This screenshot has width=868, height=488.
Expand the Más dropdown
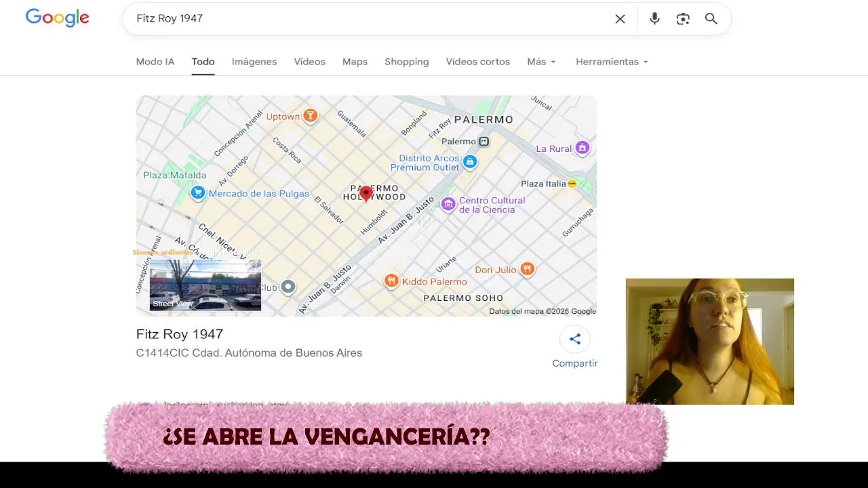(x=542, y=62)
